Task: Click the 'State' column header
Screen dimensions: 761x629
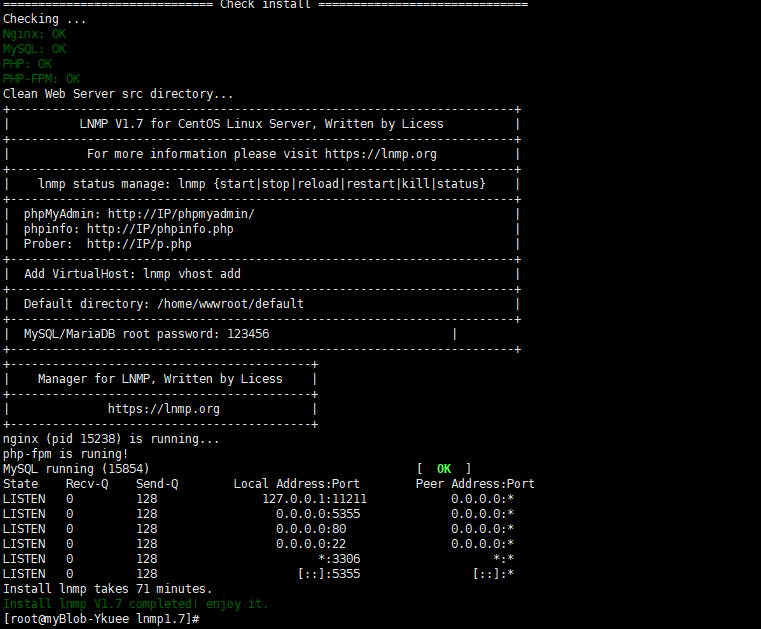Action: [x=20, y=484]
